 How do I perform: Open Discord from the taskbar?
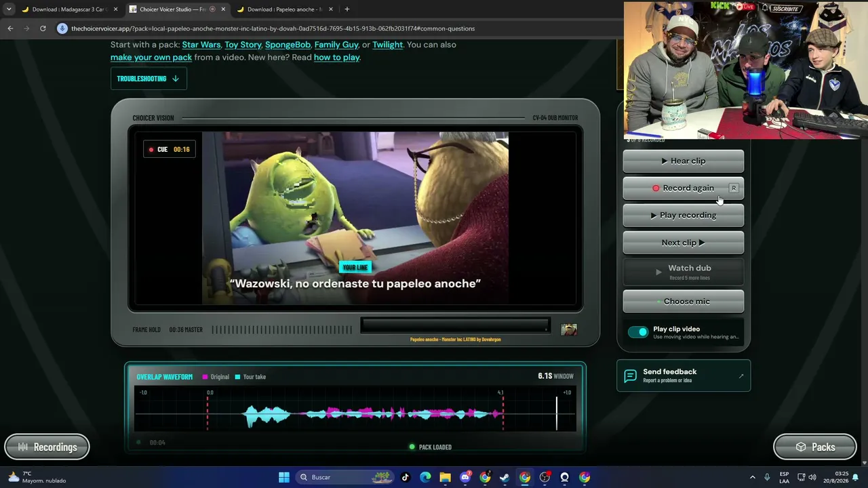pos(465,477)
